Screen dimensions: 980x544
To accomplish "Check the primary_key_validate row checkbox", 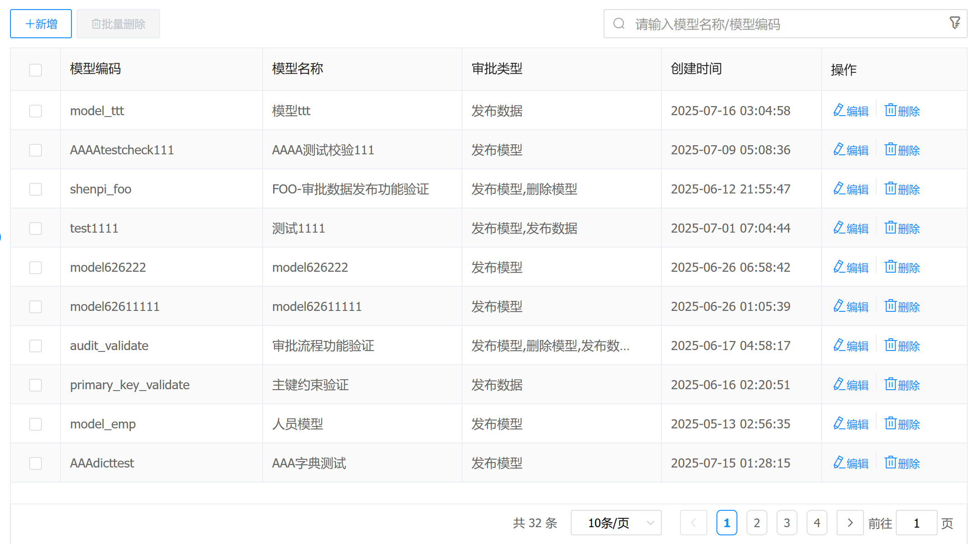I will click(36, 385).
